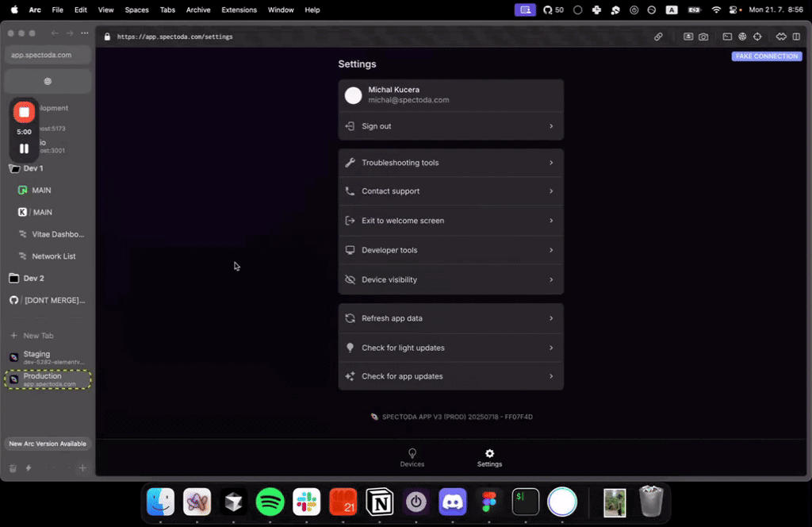Screen dimensions: 812x527
Task: Open the Devices tab at bottom
Action: 412,457
